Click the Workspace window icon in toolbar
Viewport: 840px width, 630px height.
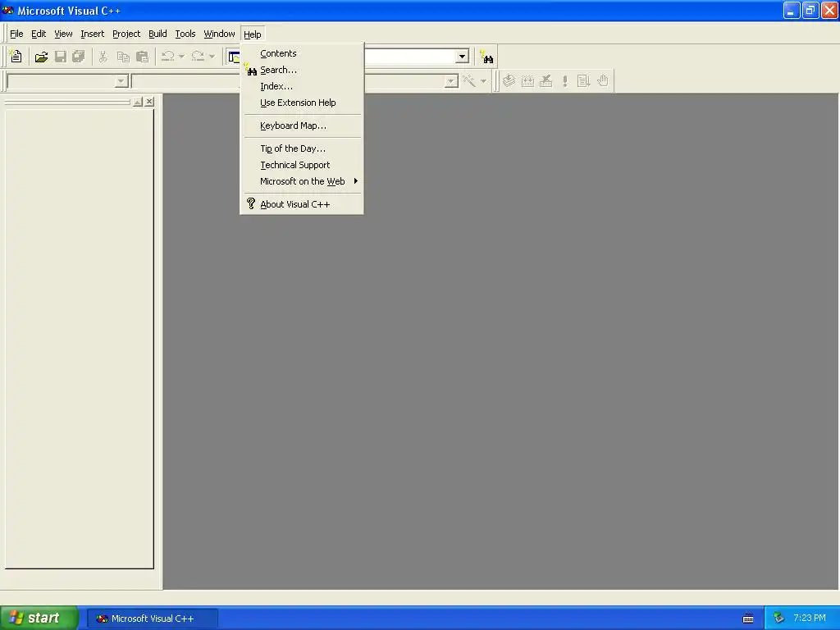point(234,57)
